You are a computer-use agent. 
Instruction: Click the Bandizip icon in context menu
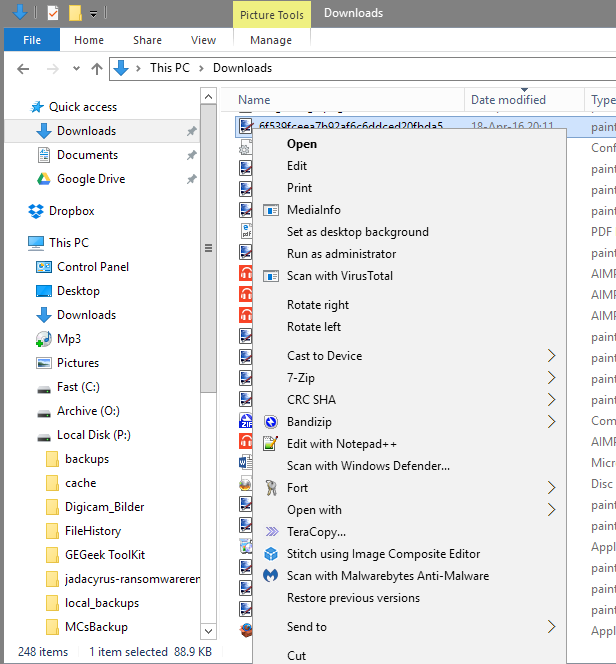(271, 422)
